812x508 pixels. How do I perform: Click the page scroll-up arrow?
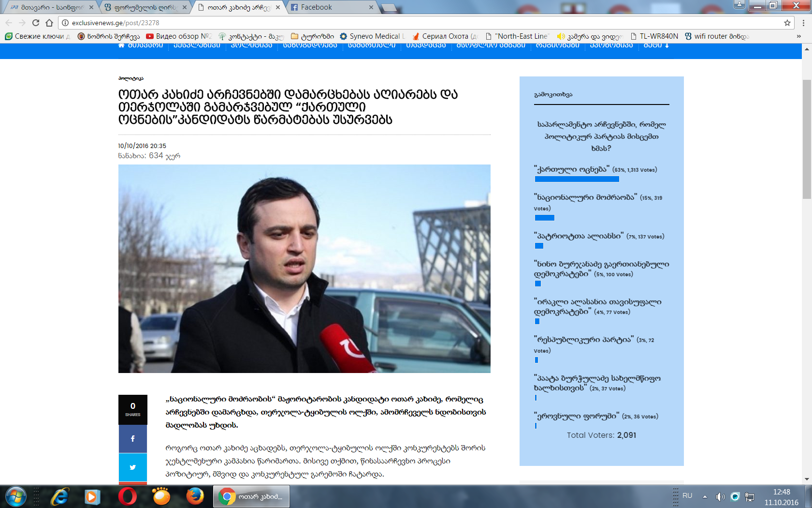pos(807,49)
